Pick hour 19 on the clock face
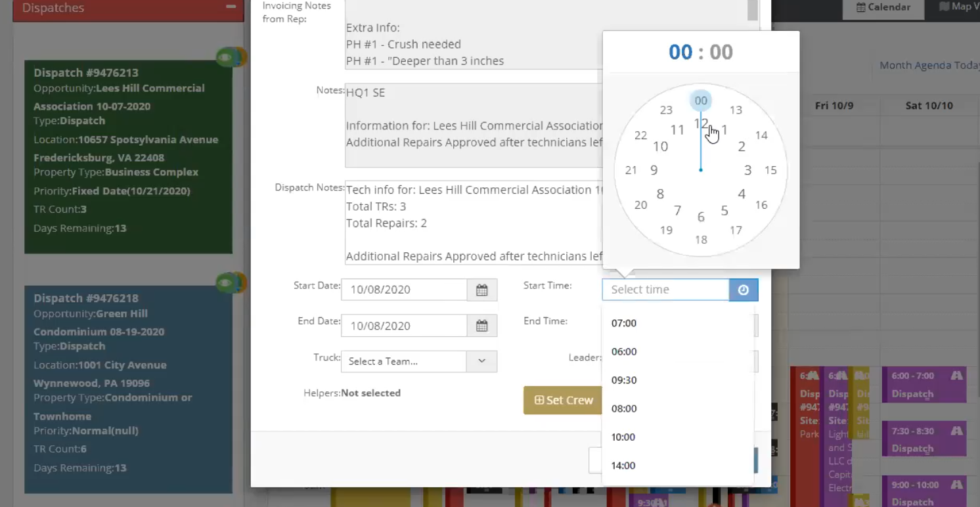Viewport: 980px width, 507px height. tap(666, 231)
